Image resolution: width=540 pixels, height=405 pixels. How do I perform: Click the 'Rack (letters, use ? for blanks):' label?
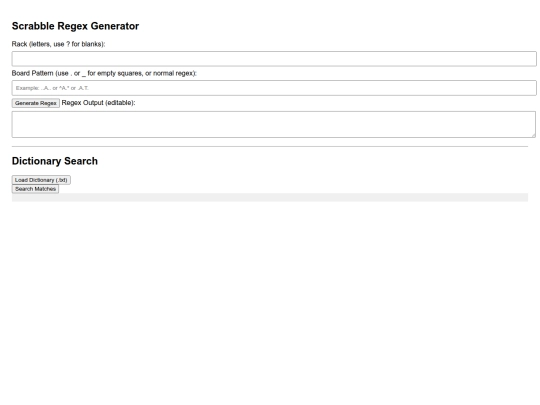pos(59,44)
